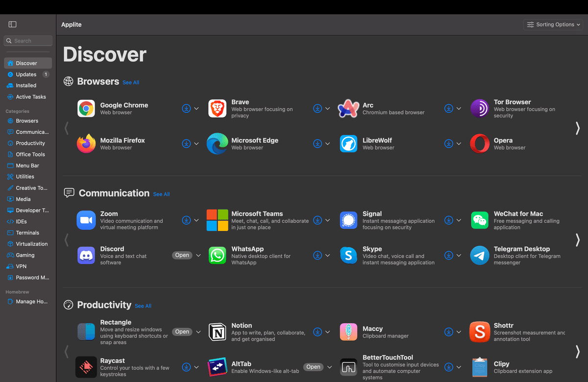Expand options chevron next to Maccy
The width and height of the screenshot is (588, 382).
point(459,332)
